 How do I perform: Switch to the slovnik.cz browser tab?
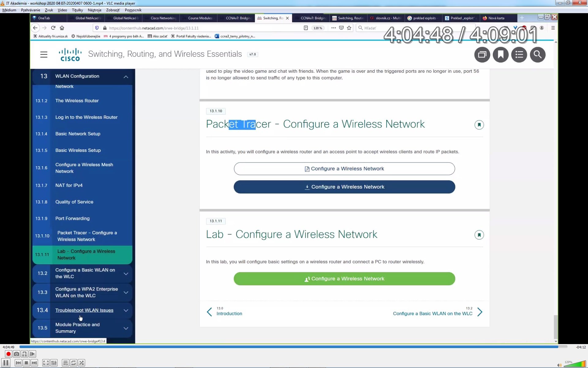pos(386,18)
